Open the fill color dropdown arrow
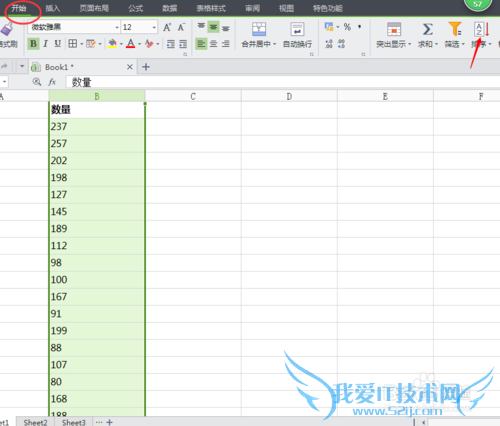This screenshot has height=426, width=500. (121, 44)
